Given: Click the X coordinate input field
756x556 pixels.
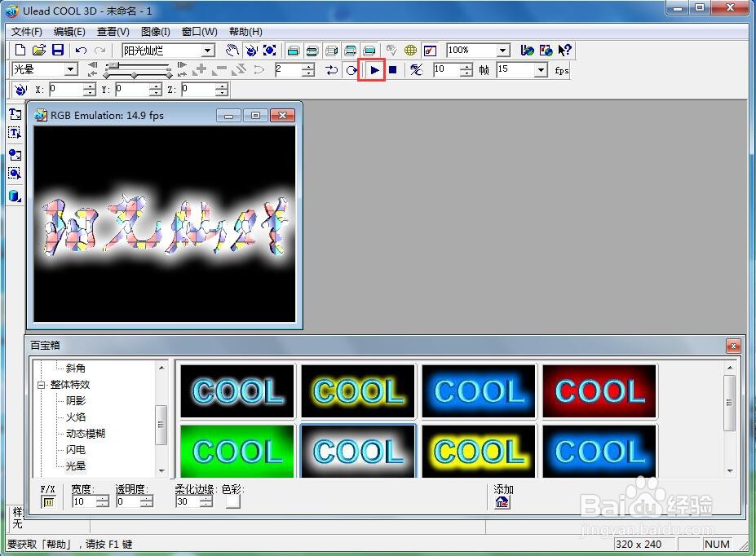Looking at the screenshot, I should (x=66, y=89).
